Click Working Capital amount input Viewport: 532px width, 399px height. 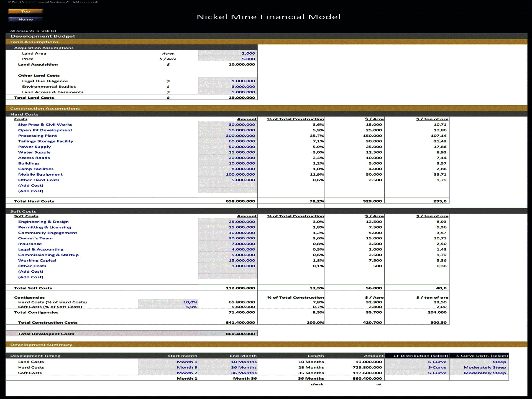(227, 260)
